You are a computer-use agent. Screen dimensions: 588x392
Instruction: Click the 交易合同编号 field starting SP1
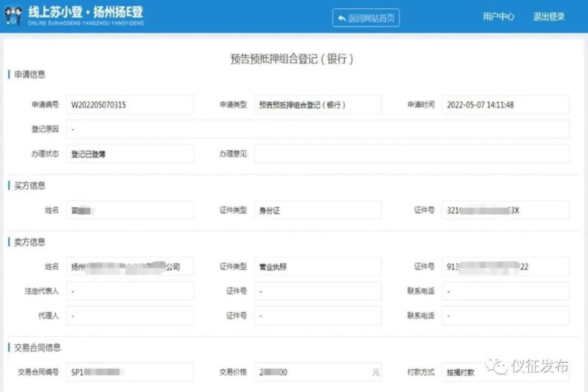pos(130,371)
